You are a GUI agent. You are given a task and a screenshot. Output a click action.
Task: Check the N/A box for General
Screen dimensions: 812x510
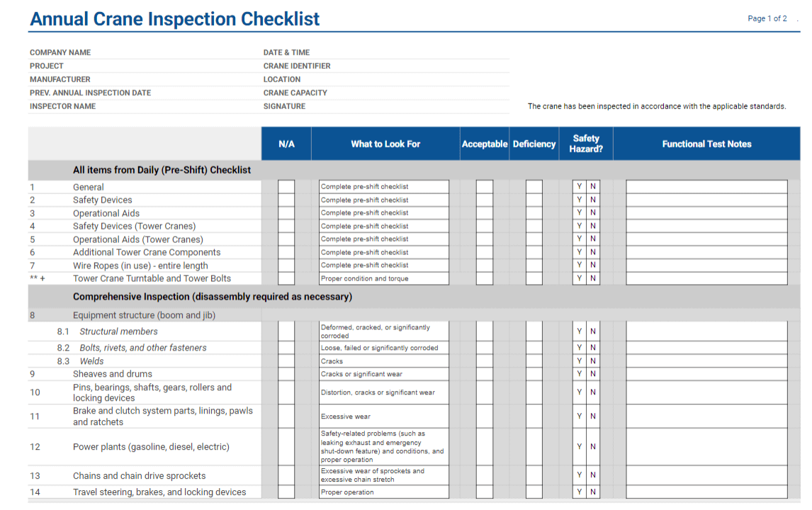coord(286,187)
